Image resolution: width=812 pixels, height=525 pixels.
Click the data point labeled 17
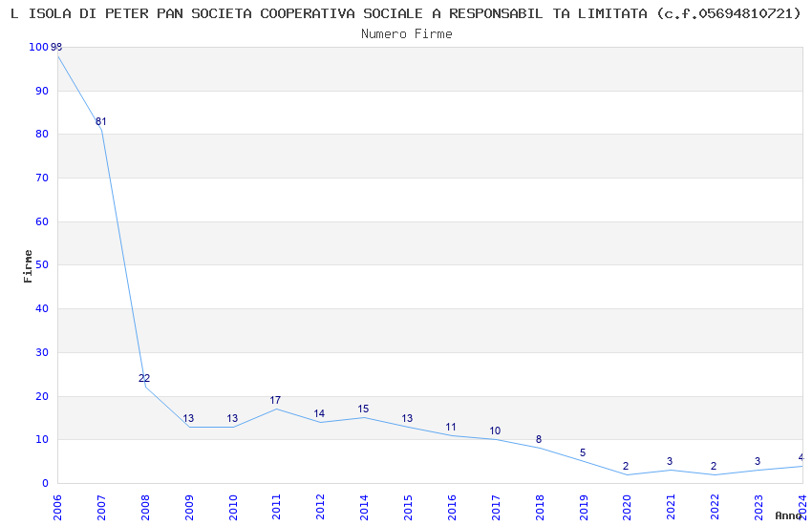tap(275, 400)
